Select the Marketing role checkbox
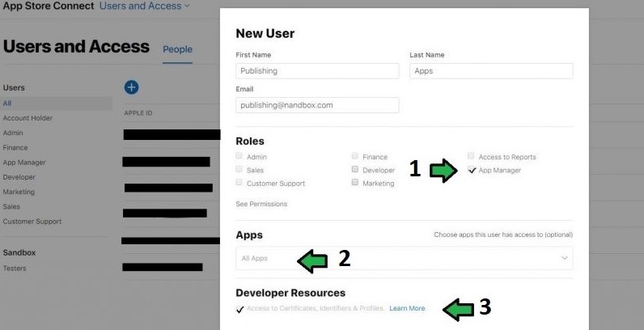The image size is (644, 330). [355, 182]
